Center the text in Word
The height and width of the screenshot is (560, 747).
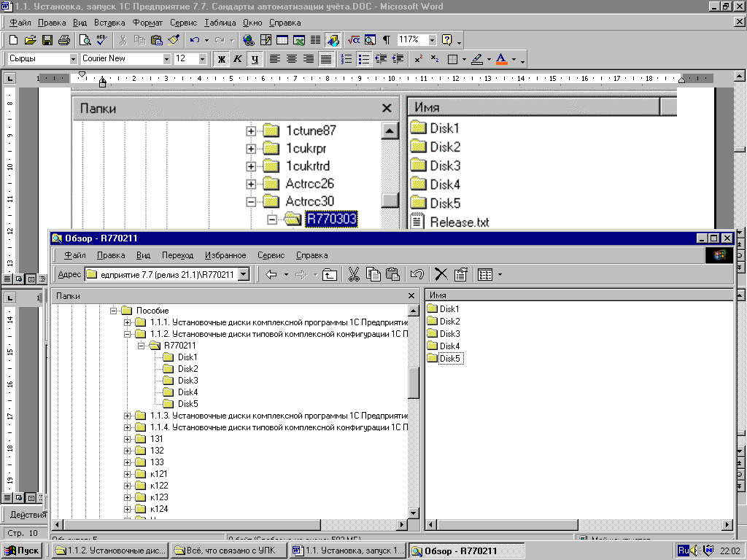292,59
